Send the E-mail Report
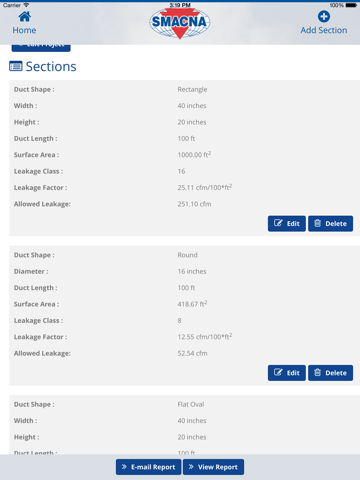 coord(148,467)
